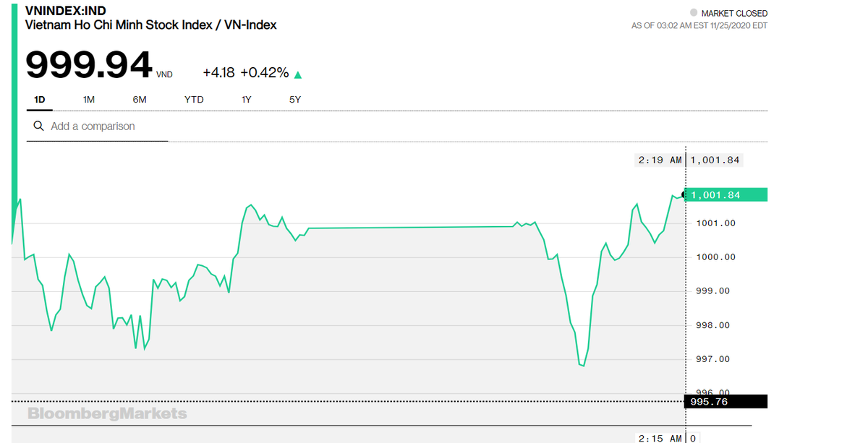Switch to the 1M time range
The height and width of the screenshot is (443, 868).
coord(89,100)
